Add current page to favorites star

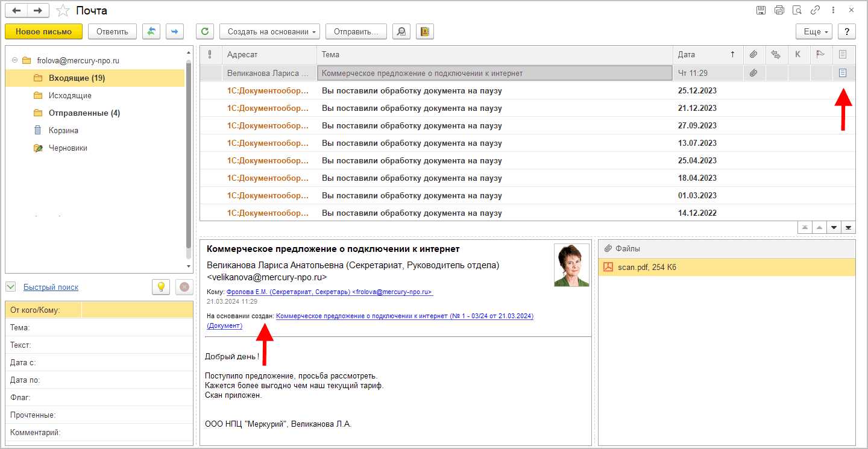[x=63, y=10]
